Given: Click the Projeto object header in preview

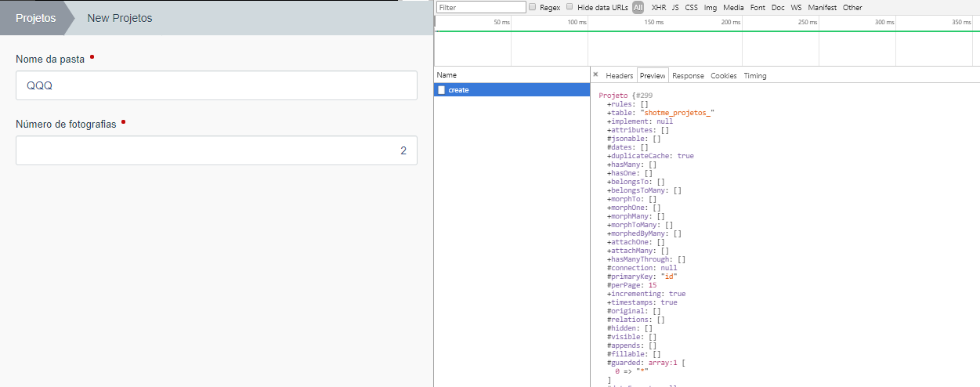Looking at the screenshot, I should 626,96.
